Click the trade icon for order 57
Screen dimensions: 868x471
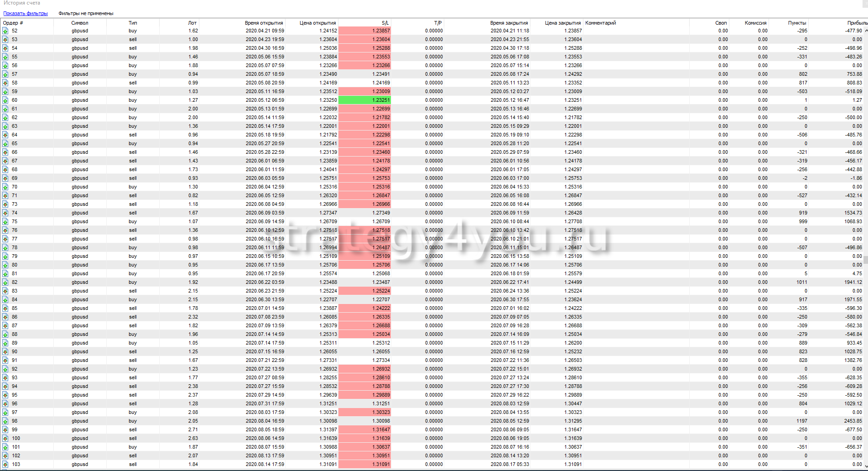(x=5, y=74)
